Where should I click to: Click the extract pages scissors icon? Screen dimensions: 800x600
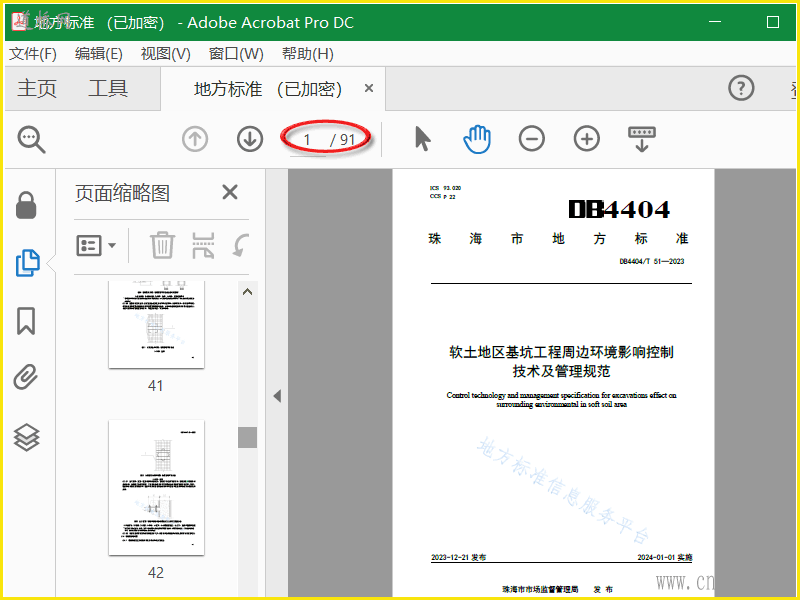pos(203,245)
